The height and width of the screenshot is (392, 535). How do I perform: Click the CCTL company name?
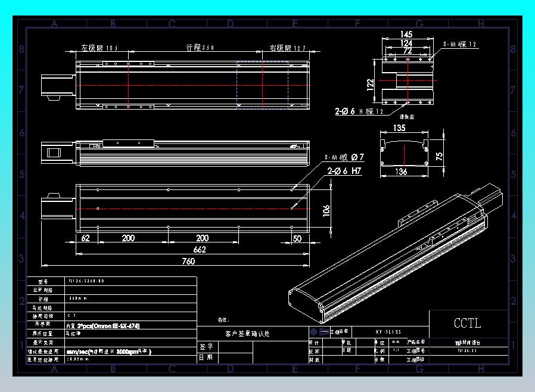468,323
